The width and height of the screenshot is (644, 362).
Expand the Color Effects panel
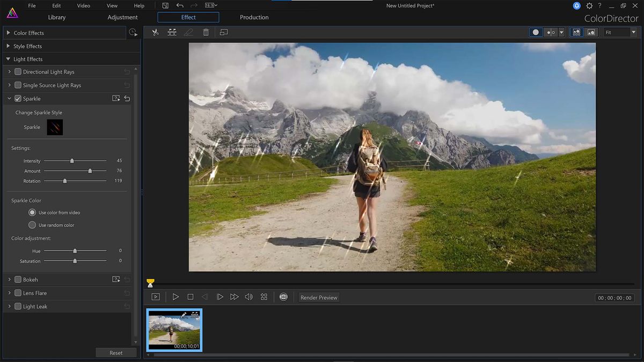pos(8,33)
